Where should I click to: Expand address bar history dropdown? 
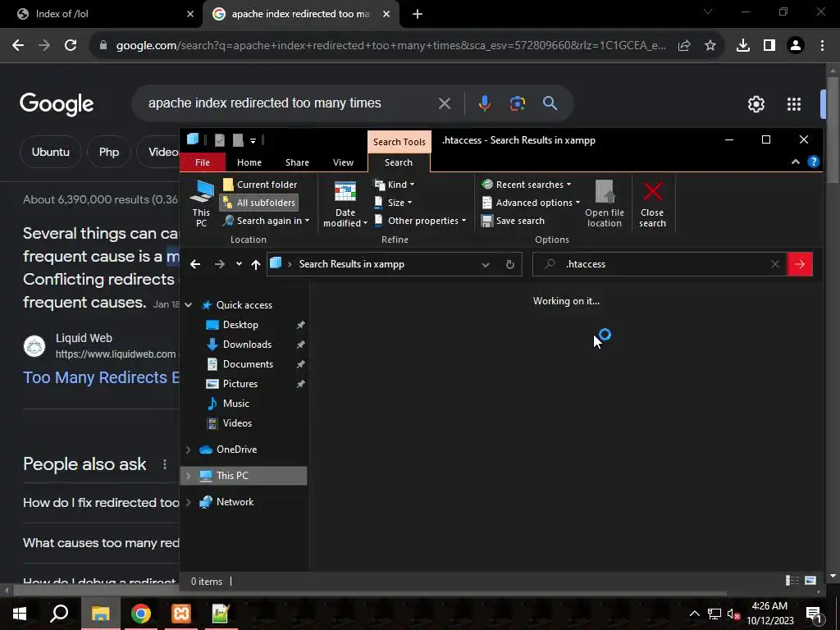[x=486, y=265]
